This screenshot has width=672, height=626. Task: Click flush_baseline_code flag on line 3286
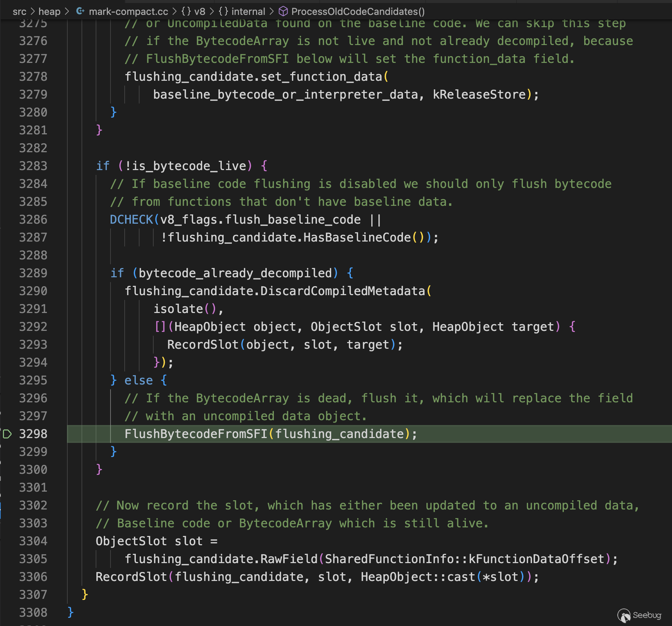click(293, 220)
